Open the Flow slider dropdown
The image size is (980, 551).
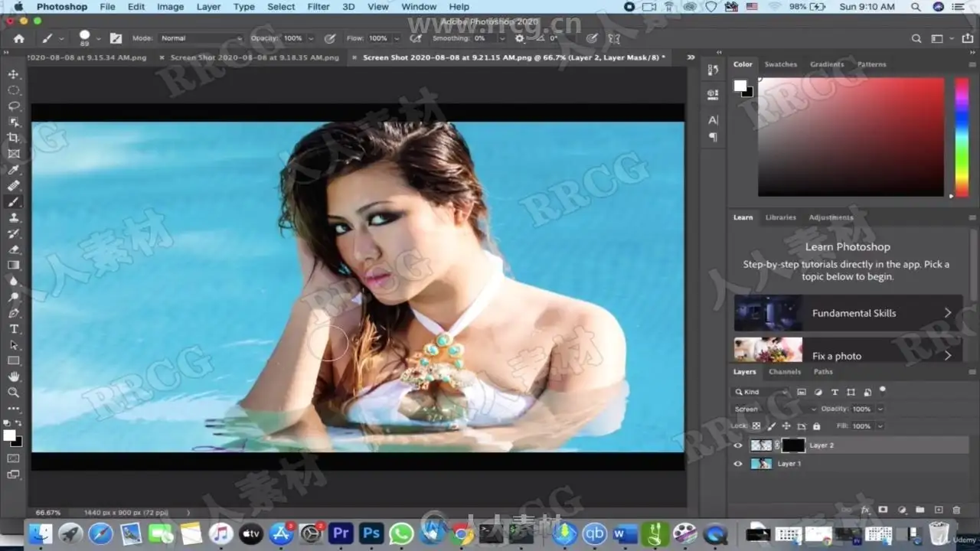pos(395,38)
